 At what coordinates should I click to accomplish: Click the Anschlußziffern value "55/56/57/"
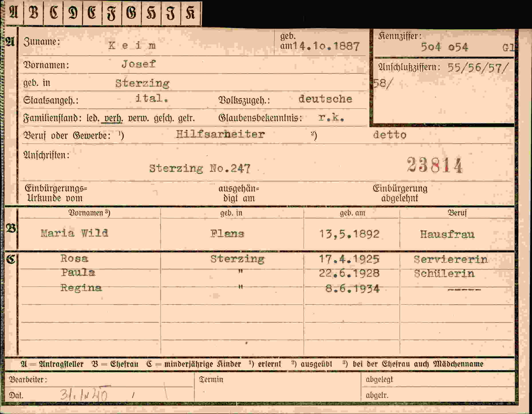(478, 68)
